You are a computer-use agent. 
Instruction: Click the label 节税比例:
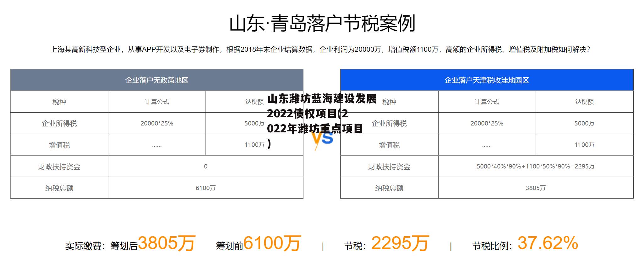(x=493, y=246)
